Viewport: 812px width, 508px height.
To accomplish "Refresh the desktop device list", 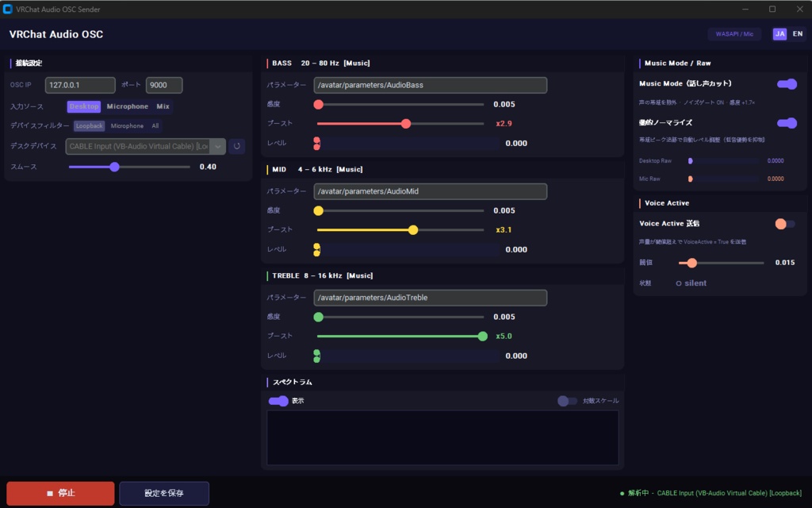I will point(236,145).
